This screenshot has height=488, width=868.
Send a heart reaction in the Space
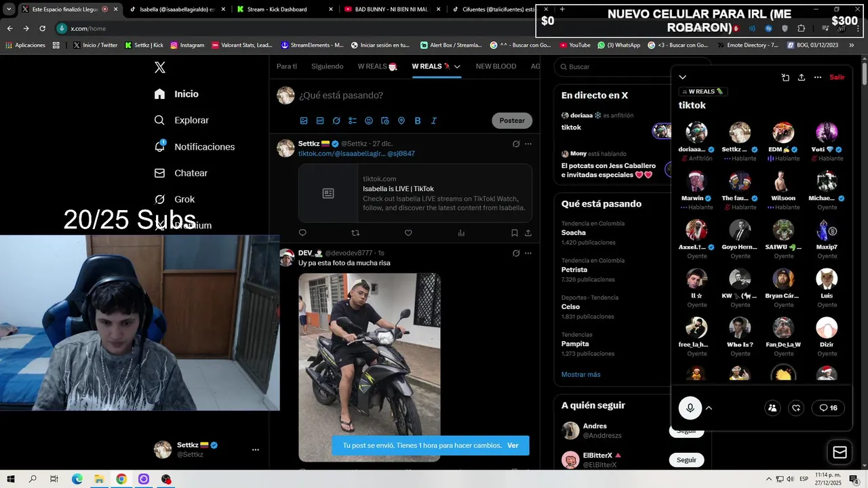797,408
